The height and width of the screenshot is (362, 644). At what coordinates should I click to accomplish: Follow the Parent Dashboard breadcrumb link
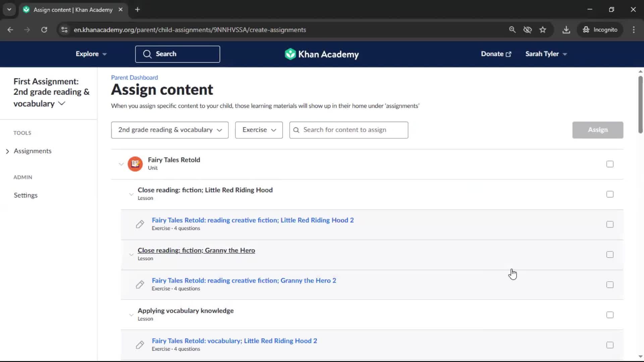(135, 77)
